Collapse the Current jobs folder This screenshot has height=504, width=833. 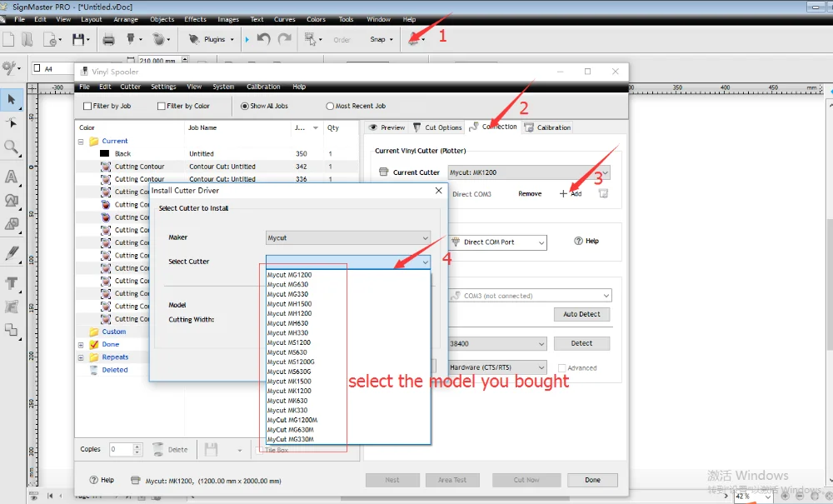click(x=82, y=142)
